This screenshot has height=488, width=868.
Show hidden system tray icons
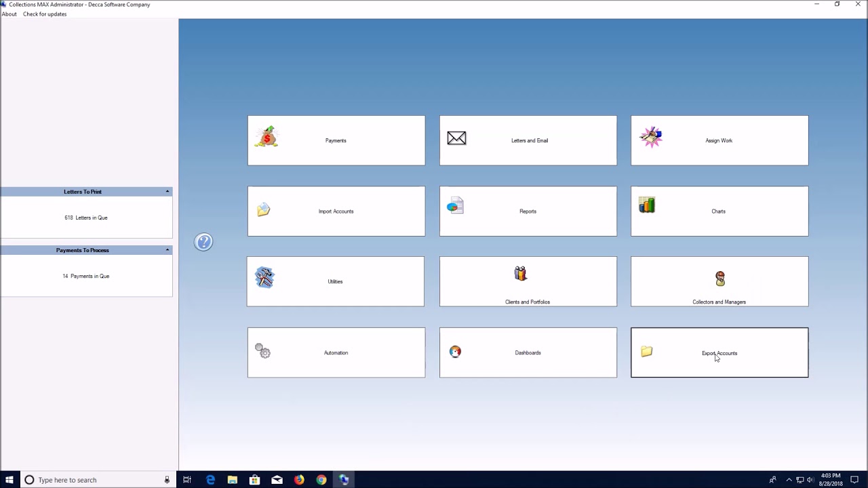point(789,480)
